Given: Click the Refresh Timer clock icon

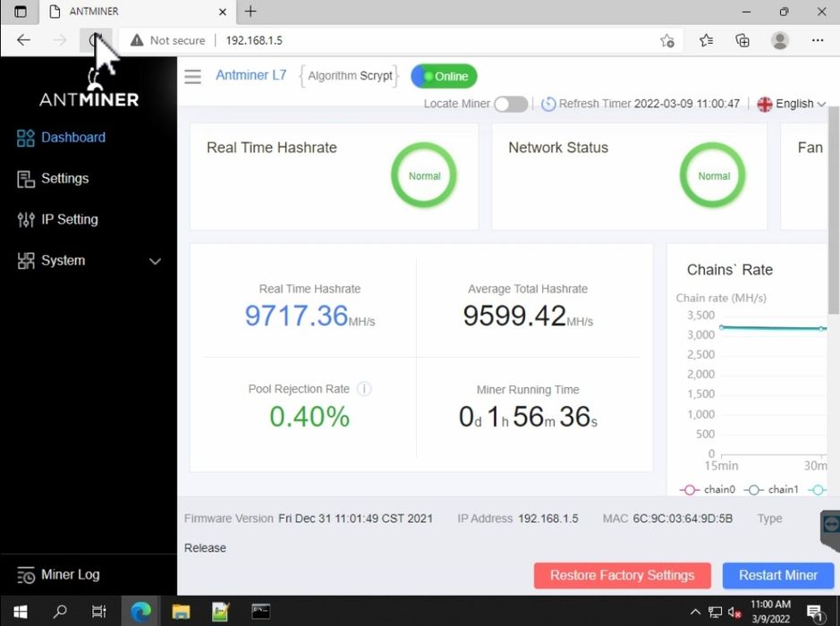Looking at the screenshot, I should click(548, 104).
